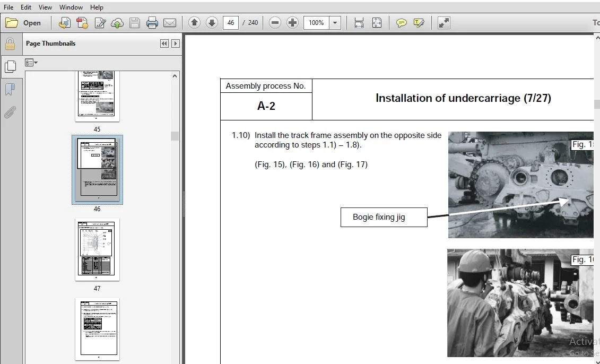
Task: Click the Attachments paperclip icon
Action: tap(10, 112)
